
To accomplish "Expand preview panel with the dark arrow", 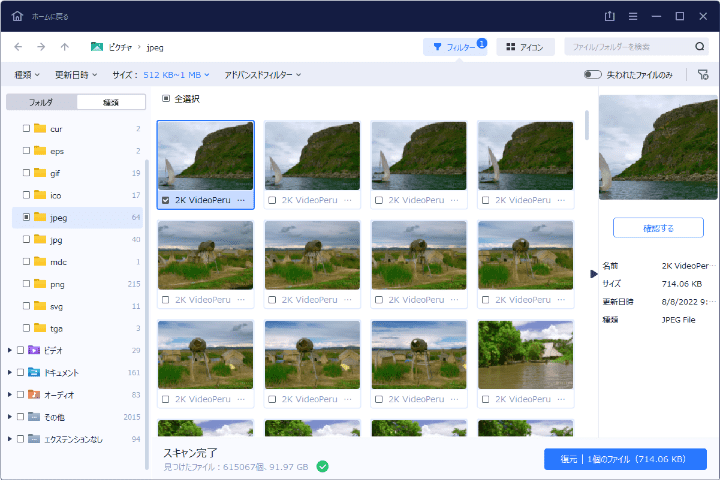I will click(593, 274).
